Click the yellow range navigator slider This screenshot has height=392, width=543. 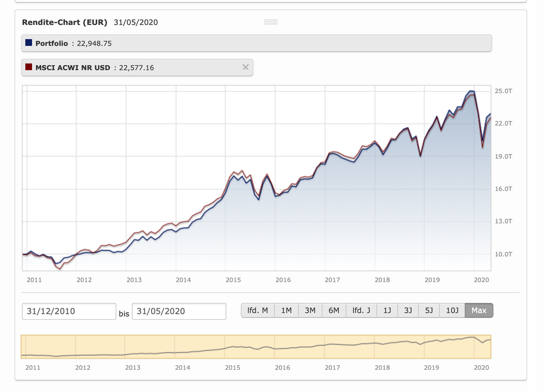(255, 347)
